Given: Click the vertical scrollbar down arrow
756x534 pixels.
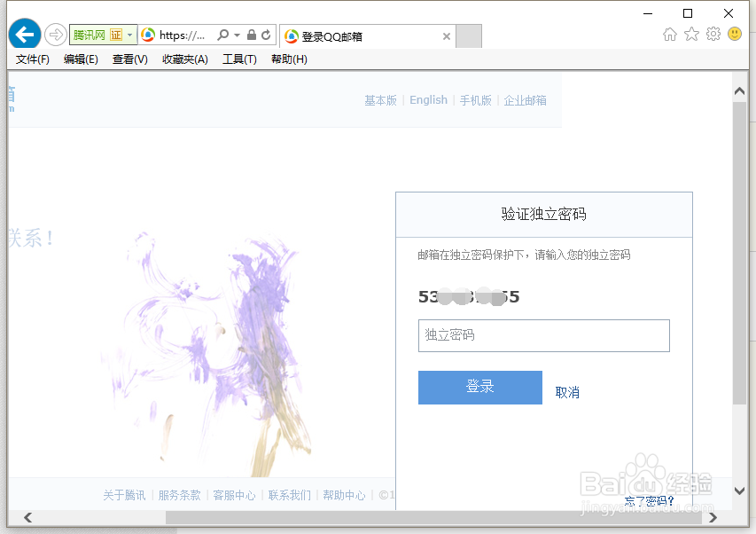Looking at the screenshot, I should 740,491.
